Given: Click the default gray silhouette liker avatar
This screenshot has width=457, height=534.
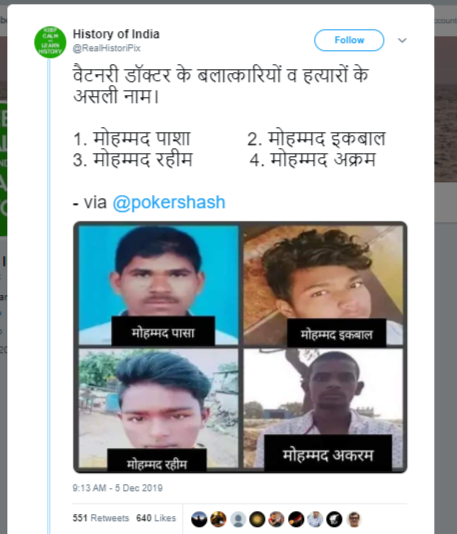Looking at the screenshot, I should [x=238, y=519].
